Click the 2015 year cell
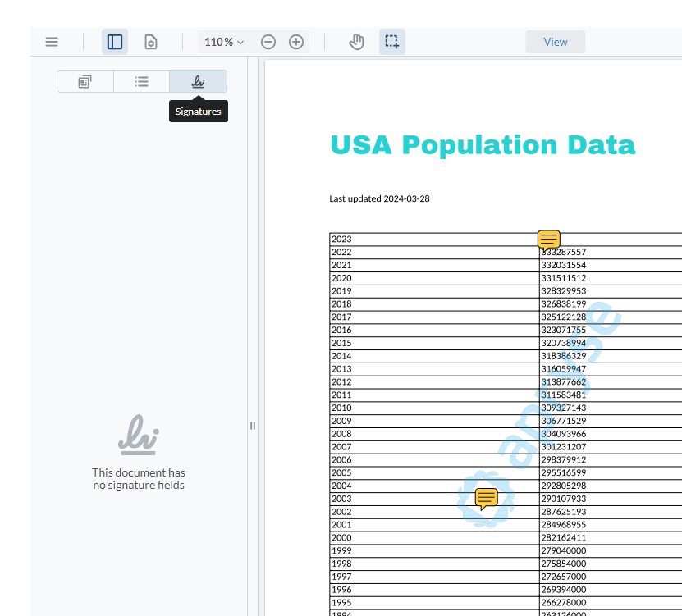 point(434,343)
